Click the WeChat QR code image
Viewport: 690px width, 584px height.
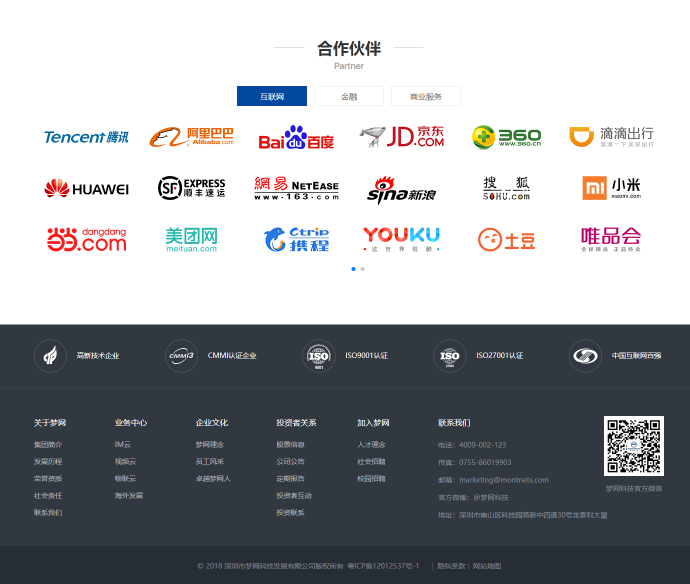pyautogui.click(x=633, y=446)
